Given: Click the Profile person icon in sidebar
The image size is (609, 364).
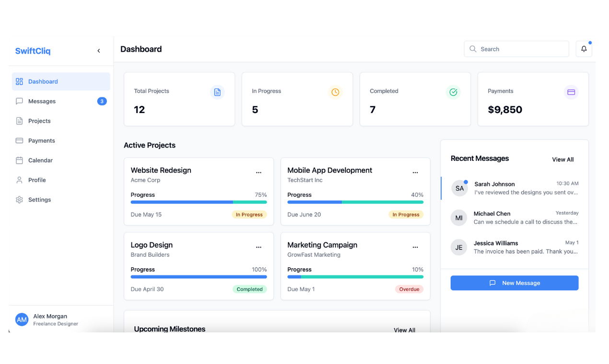Looking at the screenshot, I should coord(19,180).
